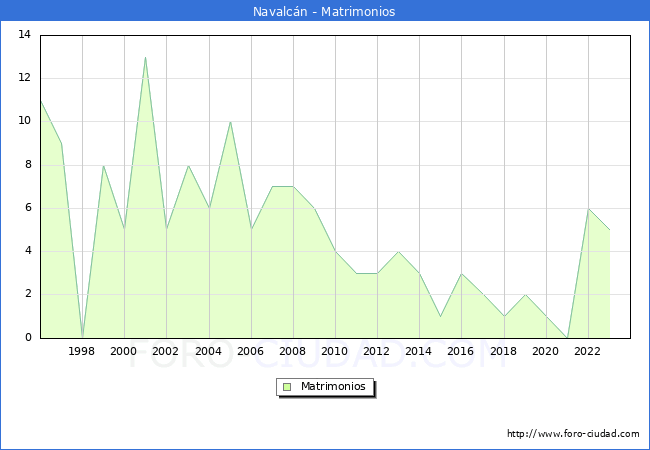Click the 2018 year axis label
Viewport: 650px width, 450px height.
[x=502, y=352]
